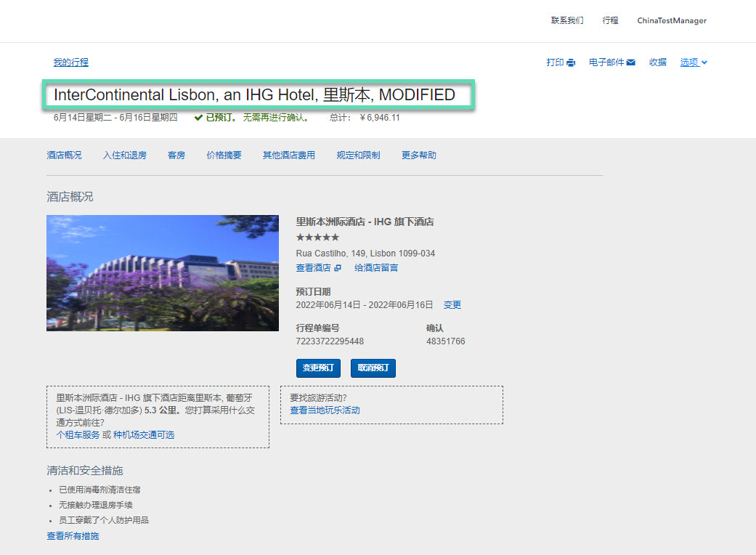Click the 变更预订 button
Viewport: 756px width, 555px height.
318,368
